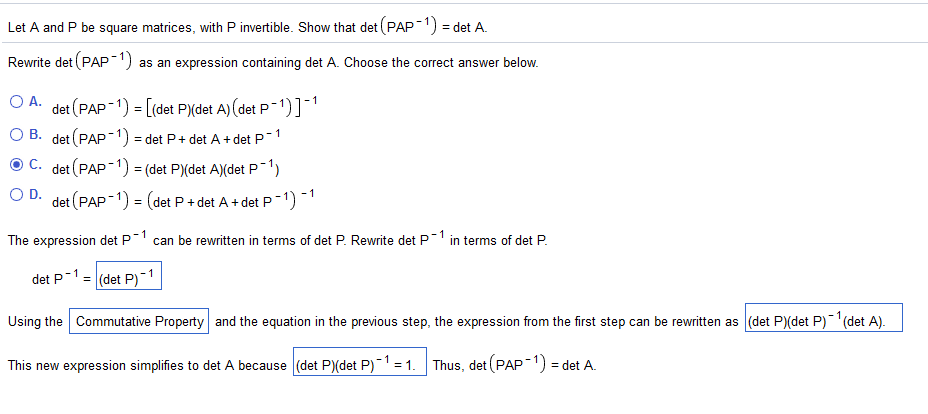This screenshot has width=928, height=414.
Task: Click the 'B.' option letter label
Action: [x=36, y=134]
